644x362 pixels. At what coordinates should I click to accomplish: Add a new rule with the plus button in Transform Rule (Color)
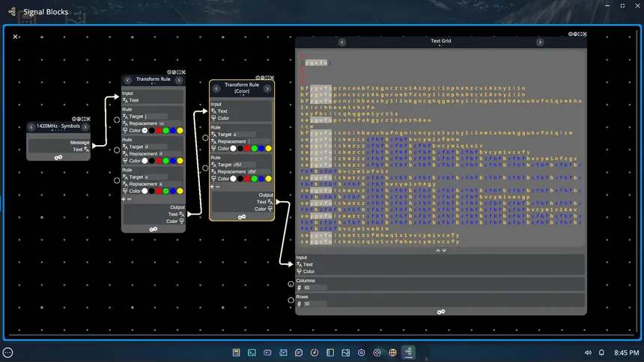(x=213, y=187)
